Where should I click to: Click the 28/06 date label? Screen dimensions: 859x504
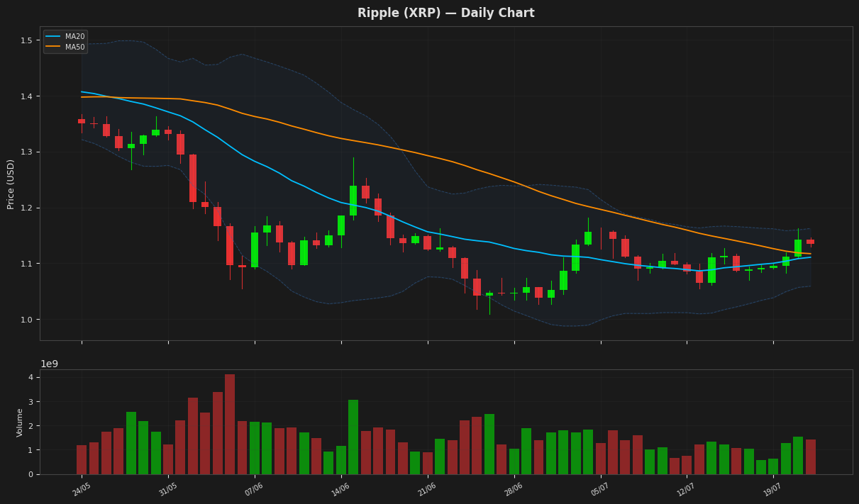pos(513,489)
